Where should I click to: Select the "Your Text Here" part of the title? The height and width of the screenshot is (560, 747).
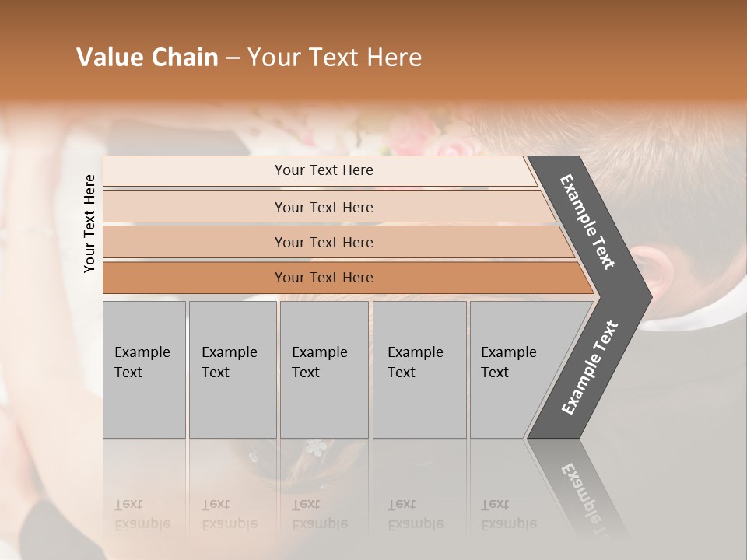335,58
